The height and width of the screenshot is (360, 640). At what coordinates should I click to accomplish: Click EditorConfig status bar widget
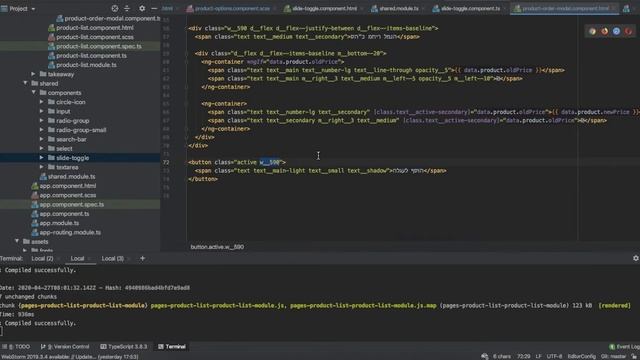pyautogui.click(x=581, y=356)
